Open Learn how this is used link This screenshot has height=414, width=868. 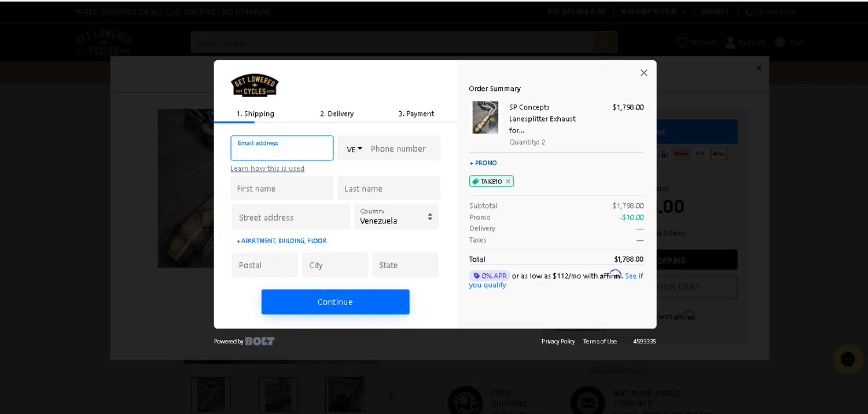[x=267, y=168]
